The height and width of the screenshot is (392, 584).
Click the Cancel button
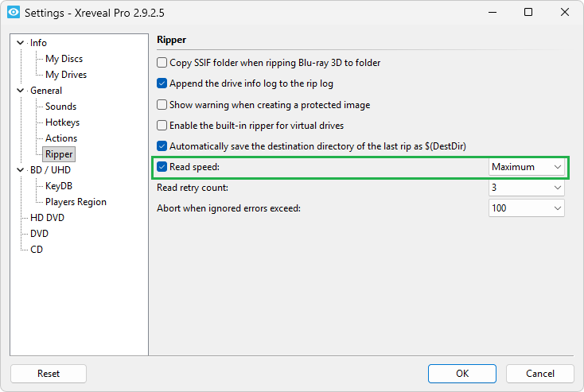540,374
